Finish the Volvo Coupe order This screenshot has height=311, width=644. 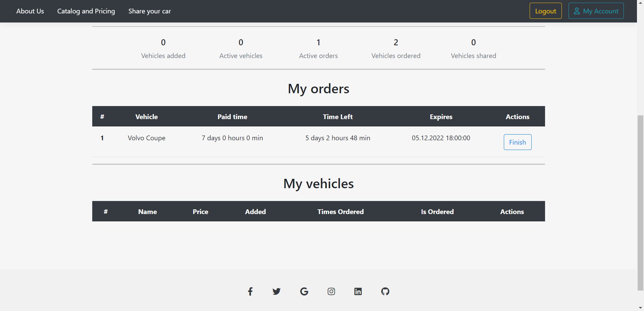[517, 142]
